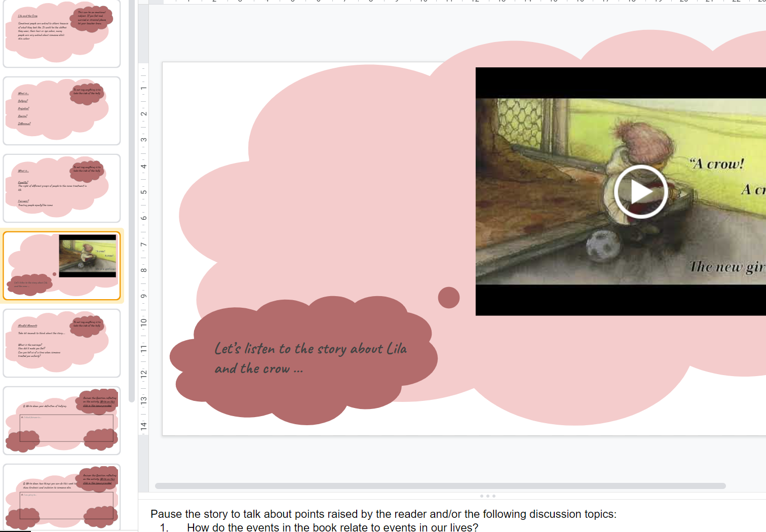
Task: Play the Lila and the crow video
Action: tap(640, 192)
